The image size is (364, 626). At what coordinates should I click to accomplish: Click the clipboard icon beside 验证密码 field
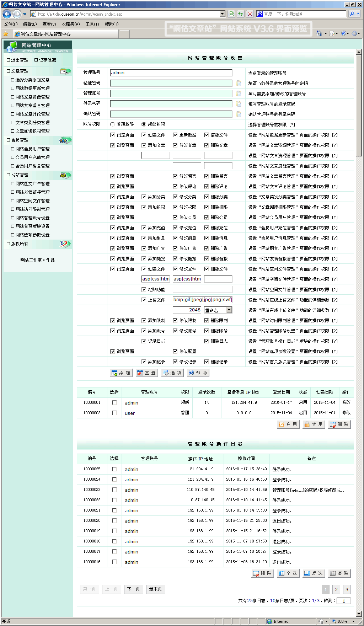(239, 83)
